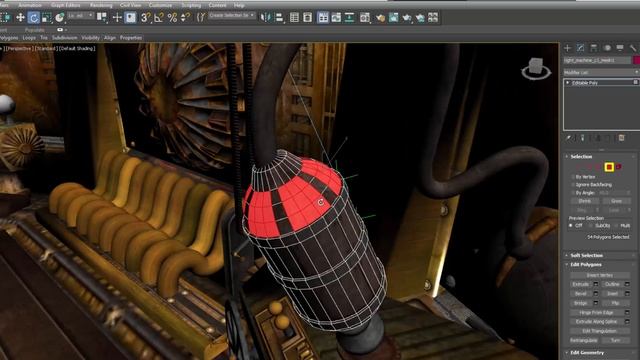Open Edit Named Selection Sets icon
Image resolution: width=640 pixels, height=360 pixels.
click(201, 18)
